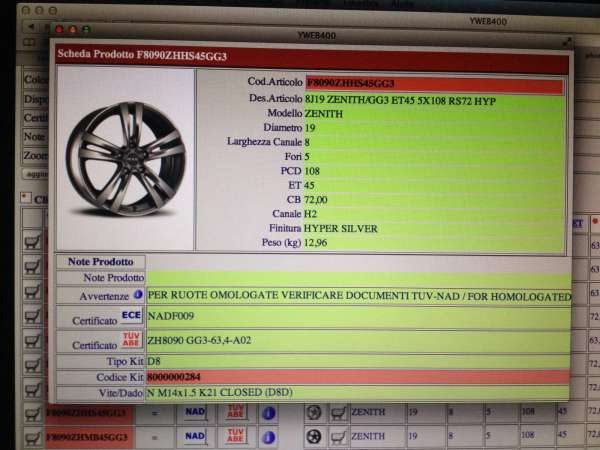The image size is (600, 450).
Task: Open the TUV ABE certificate icon in product card
Action: 131,339
